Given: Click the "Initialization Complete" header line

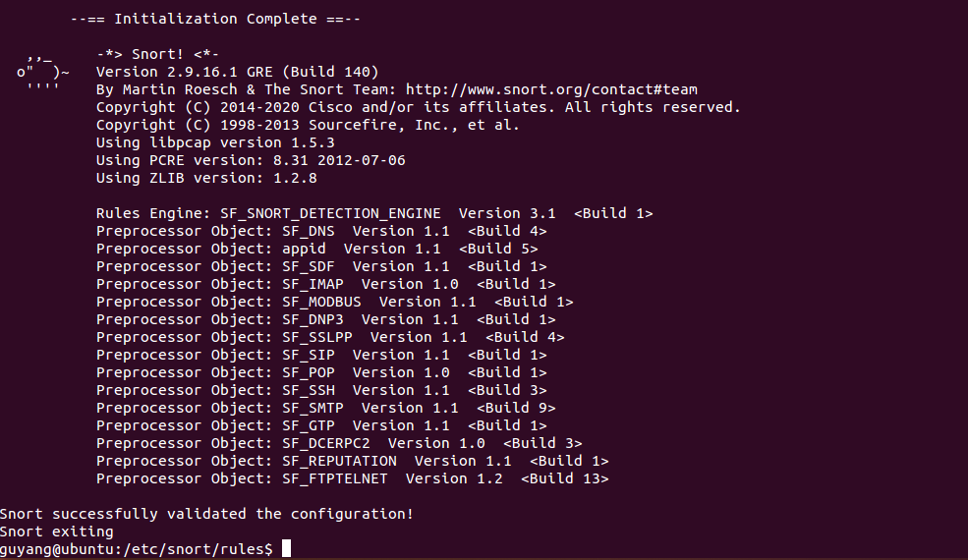Looking at the screenshot, I should click(x=218, y=19).
